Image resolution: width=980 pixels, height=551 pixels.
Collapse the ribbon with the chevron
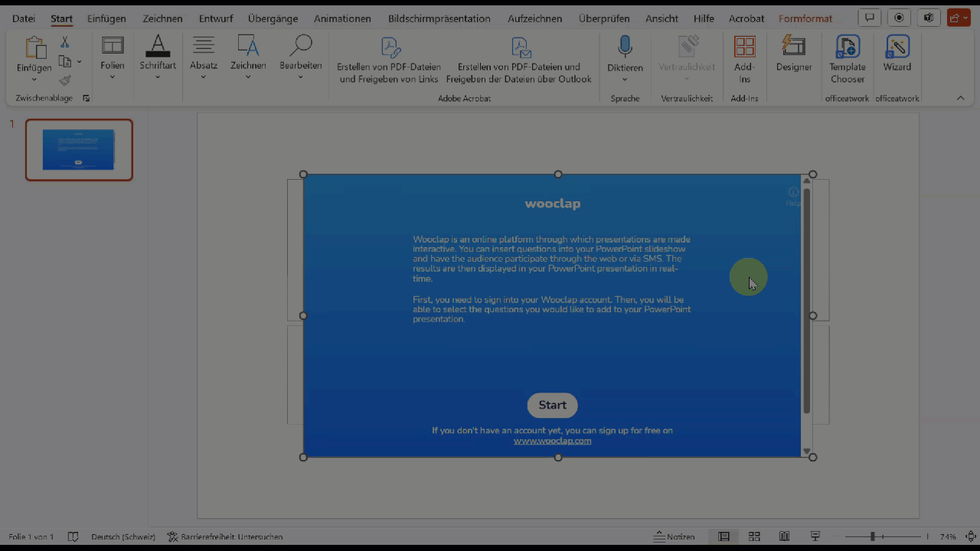pos(960,98)
